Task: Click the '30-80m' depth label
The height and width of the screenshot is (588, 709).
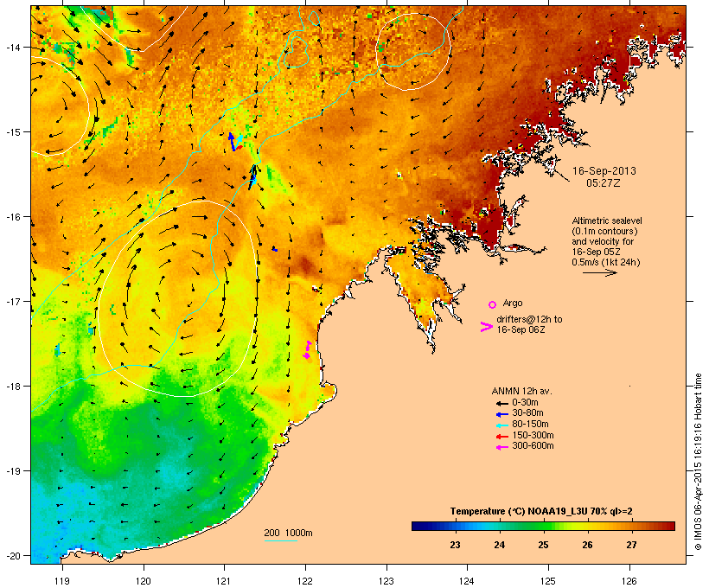Action: (x=527, y=413)
